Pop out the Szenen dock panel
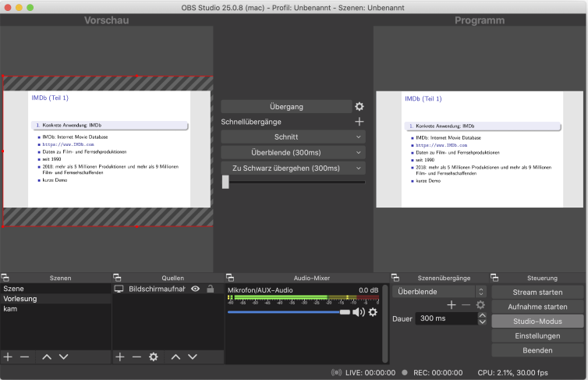This screenshot has width=588, height=380. point(5,278)
